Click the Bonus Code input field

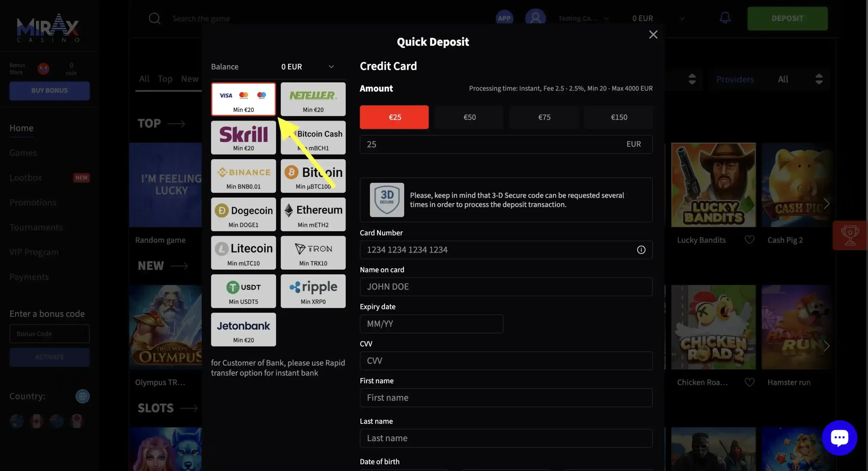[50, 334]
